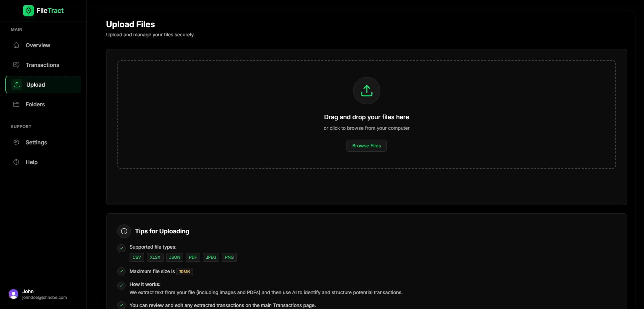Click the Tips for Uploading heading

point(162,231)
